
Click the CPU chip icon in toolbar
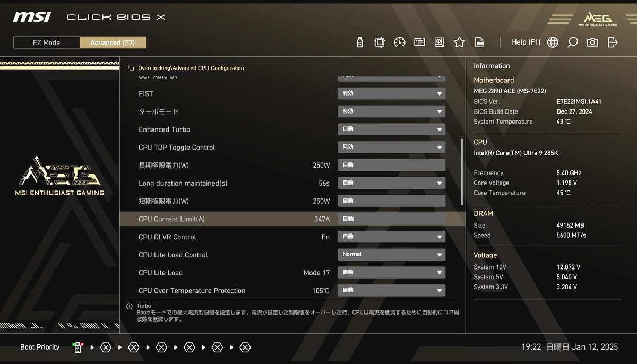[380, 42]
